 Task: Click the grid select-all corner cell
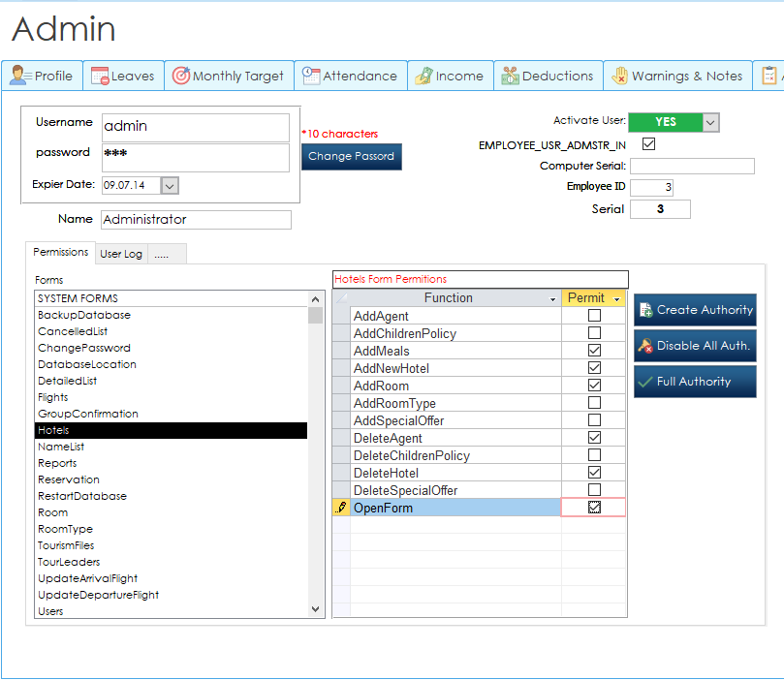tap(341, 298)
